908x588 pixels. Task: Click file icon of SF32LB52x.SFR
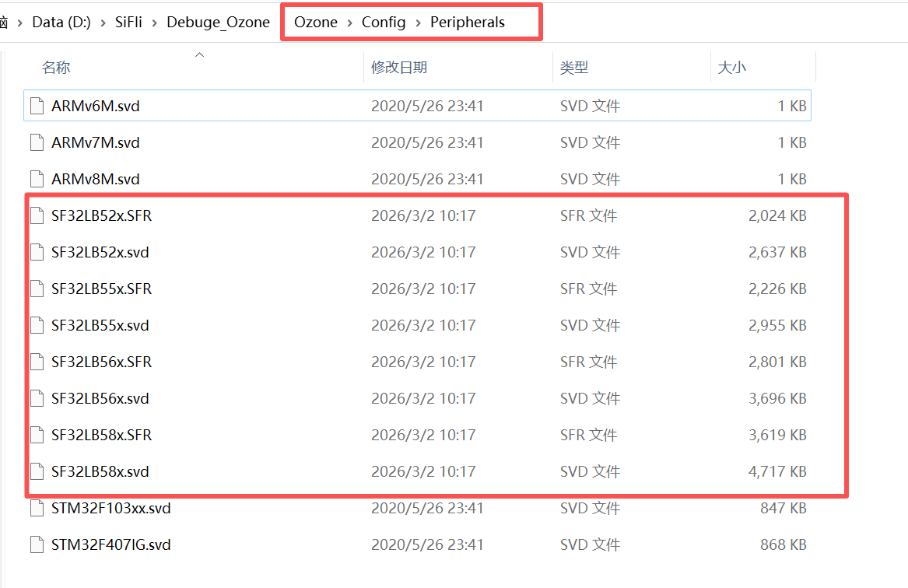coord(37,215)
